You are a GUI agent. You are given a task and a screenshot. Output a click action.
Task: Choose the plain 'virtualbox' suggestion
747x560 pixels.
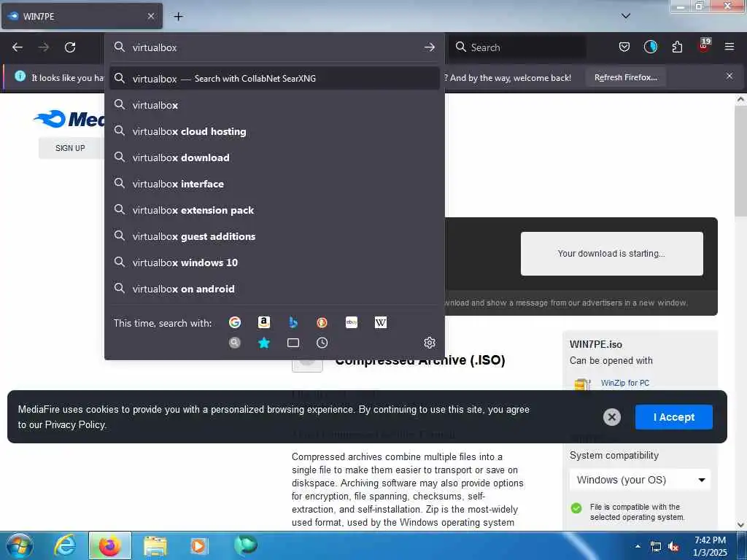tap(274, 105)
